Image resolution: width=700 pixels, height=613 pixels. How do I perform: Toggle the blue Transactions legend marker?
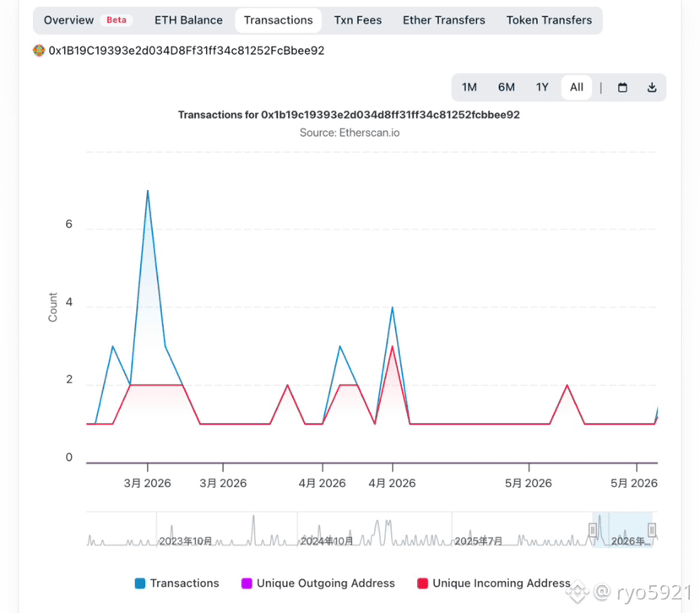pos(140,583)
